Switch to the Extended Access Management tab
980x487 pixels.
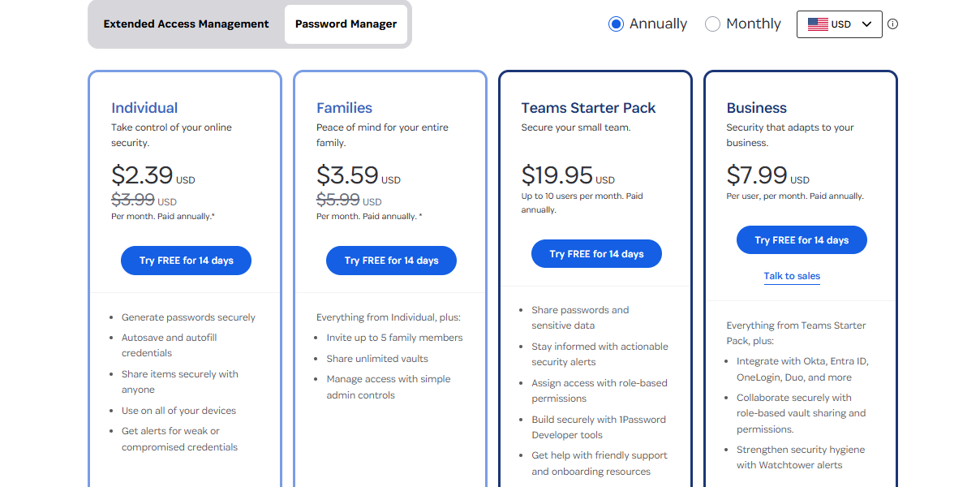[x=186, y=24]
